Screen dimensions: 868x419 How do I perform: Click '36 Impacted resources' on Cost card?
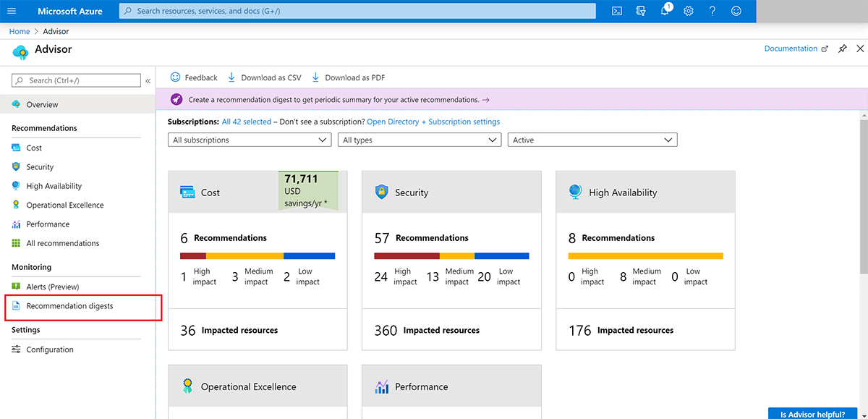229,330
